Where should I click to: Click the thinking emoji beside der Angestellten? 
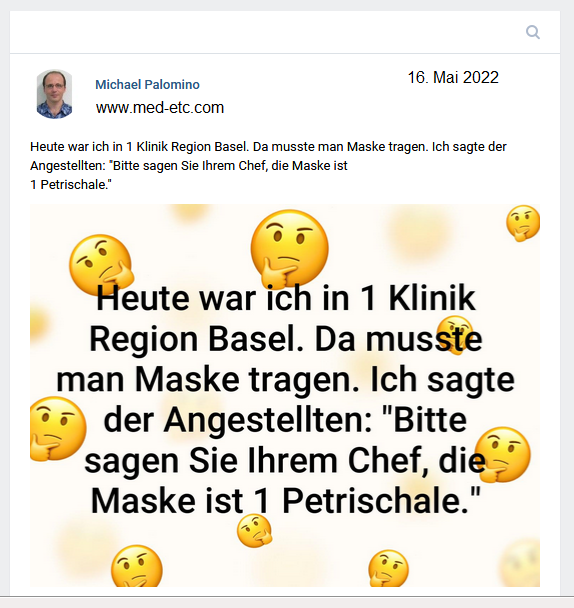[x=57, y=428]
